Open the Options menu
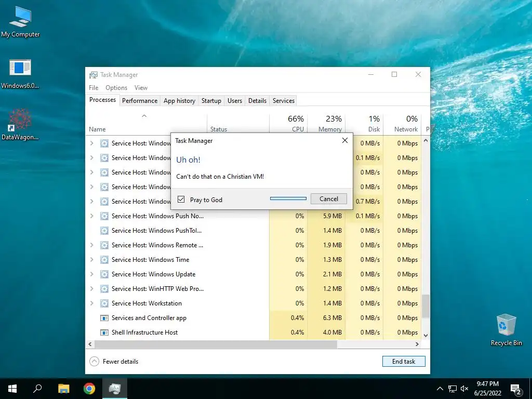Viewport: 532px width, 399px height. pos(116,87)
